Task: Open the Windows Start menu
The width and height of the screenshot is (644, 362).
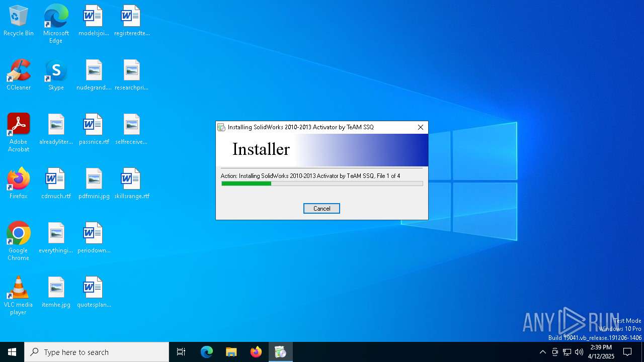Action: coord(12,352)
